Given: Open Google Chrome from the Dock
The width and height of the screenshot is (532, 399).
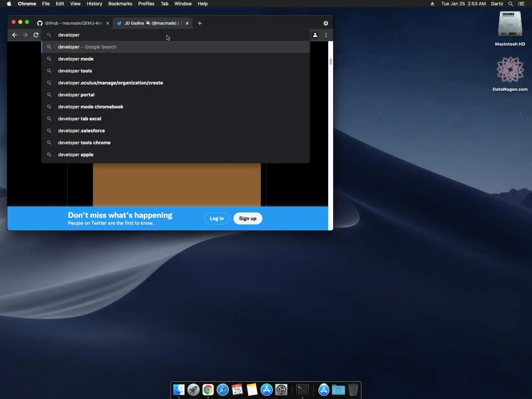Looking at the screenshot, I should pos(208,390).
